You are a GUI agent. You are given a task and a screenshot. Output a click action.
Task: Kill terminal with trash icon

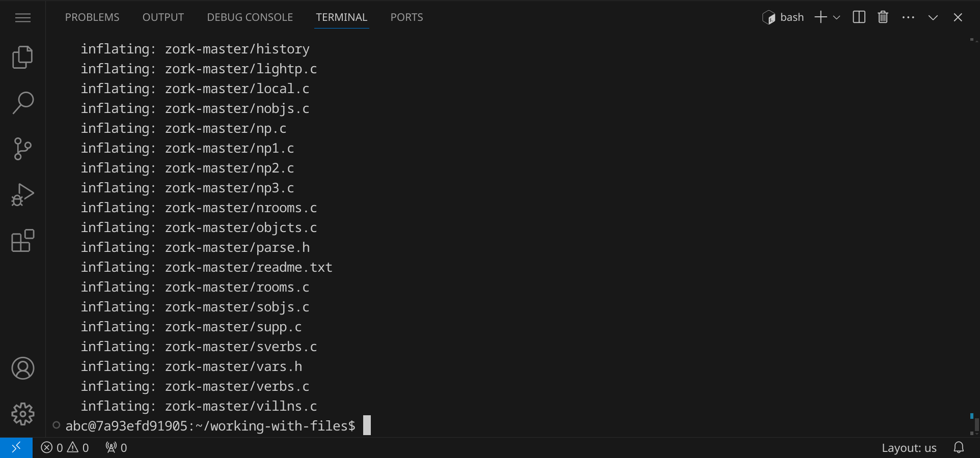click(883, 17)
